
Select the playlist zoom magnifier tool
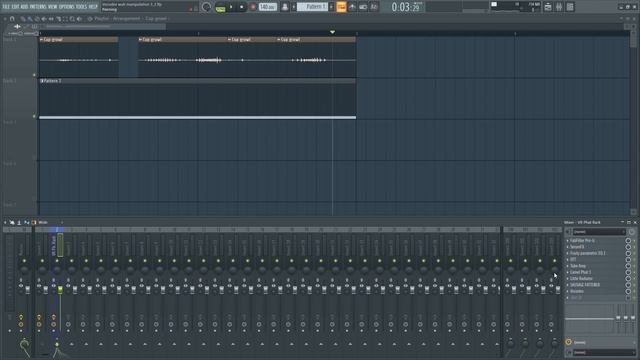pyautogui.click(x=72, y=19)
